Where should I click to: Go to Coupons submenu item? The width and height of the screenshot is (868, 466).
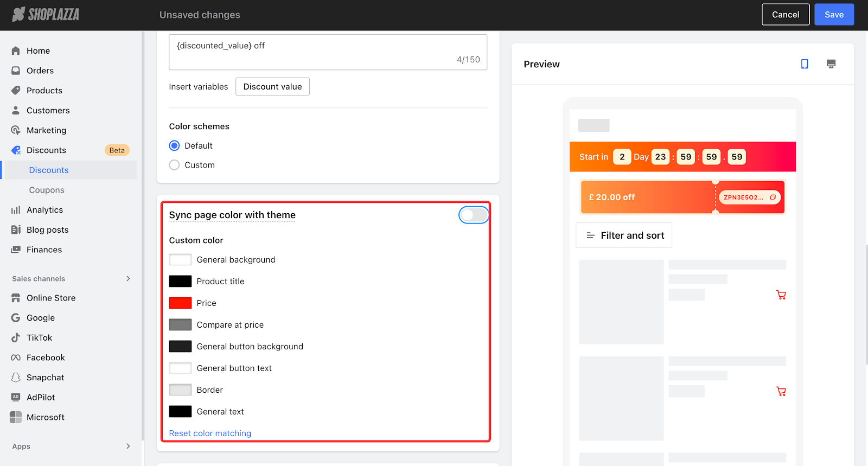47,190
